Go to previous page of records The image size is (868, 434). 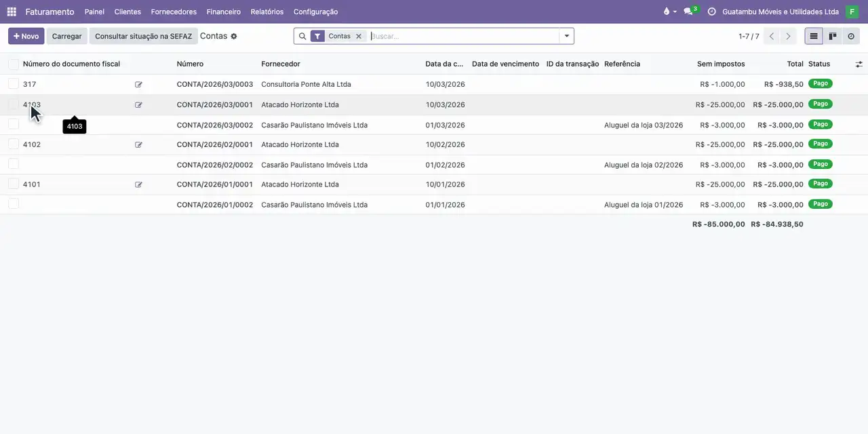point(771,36)
